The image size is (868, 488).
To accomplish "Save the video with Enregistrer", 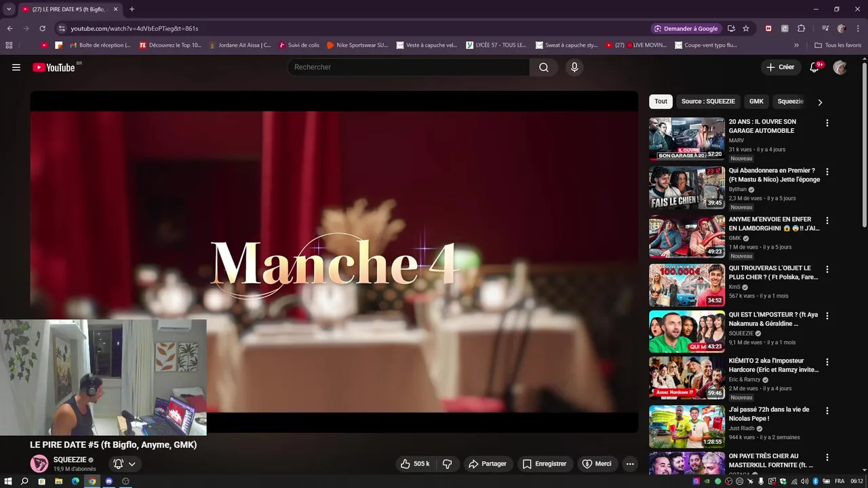I will 545,464.
